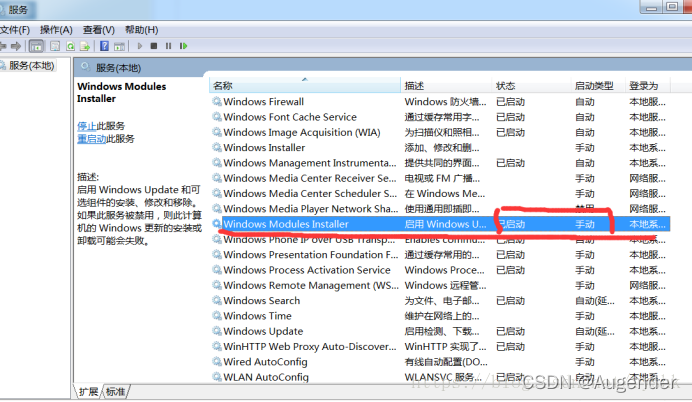Select the Windows Remote Management (WS...) name
This screenshot has width=692, height=402.
click(311, 285)
